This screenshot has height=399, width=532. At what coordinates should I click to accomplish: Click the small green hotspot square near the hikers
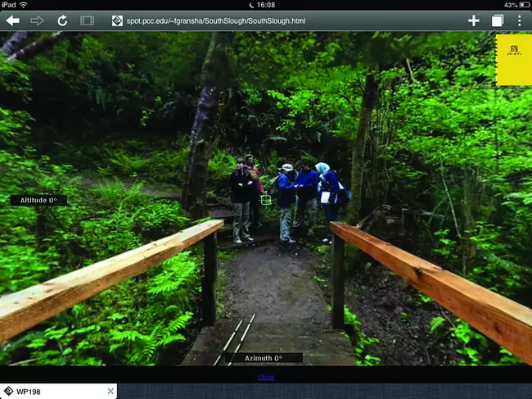tap(265, 200)
